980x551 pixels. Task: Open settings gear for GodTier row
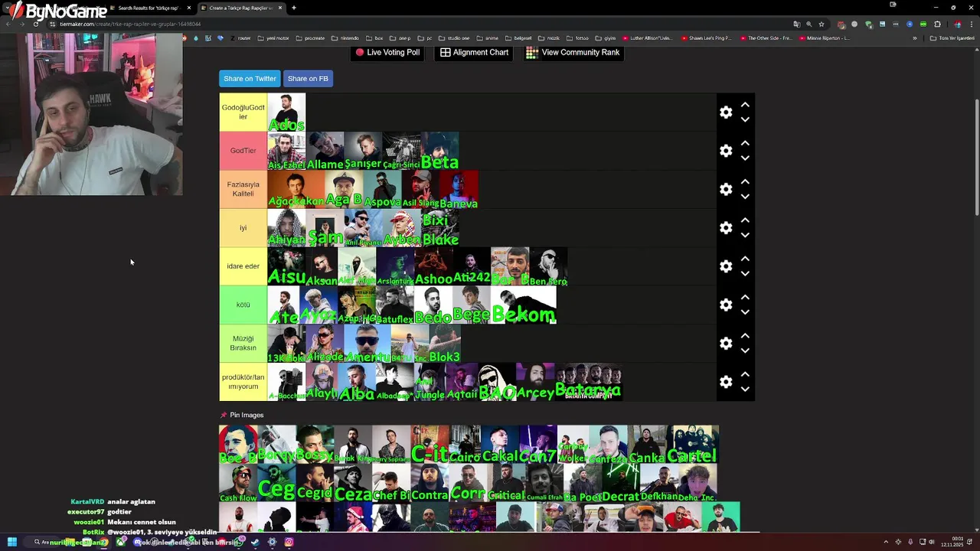pyautogui.click(x=726, y=151)
